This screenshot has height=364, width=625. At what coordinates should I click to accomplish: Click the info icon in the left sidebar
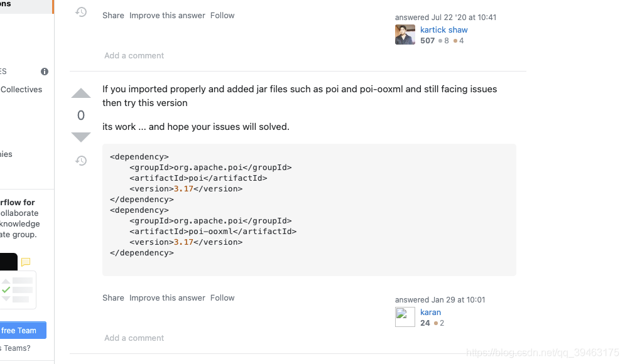[x=45, y=72]
